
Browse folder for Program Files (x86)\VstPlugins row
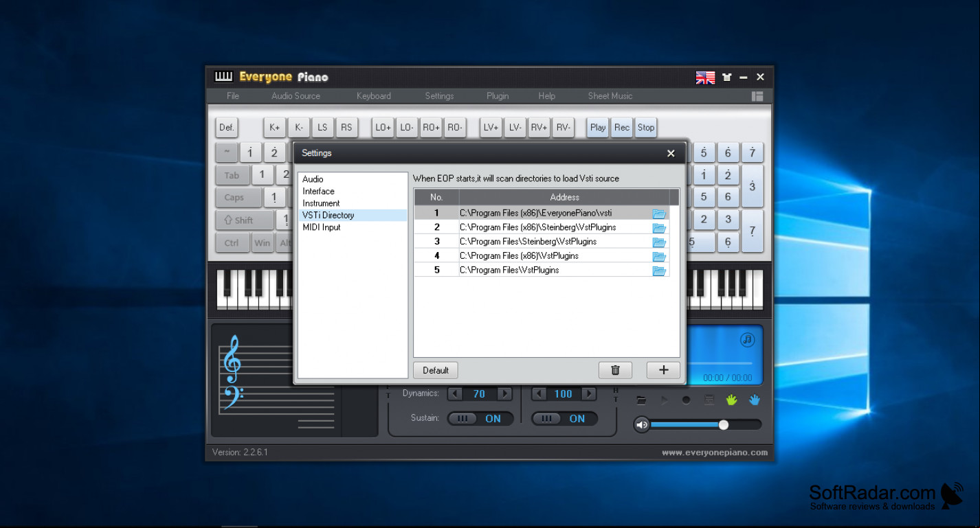click(659, 256)
